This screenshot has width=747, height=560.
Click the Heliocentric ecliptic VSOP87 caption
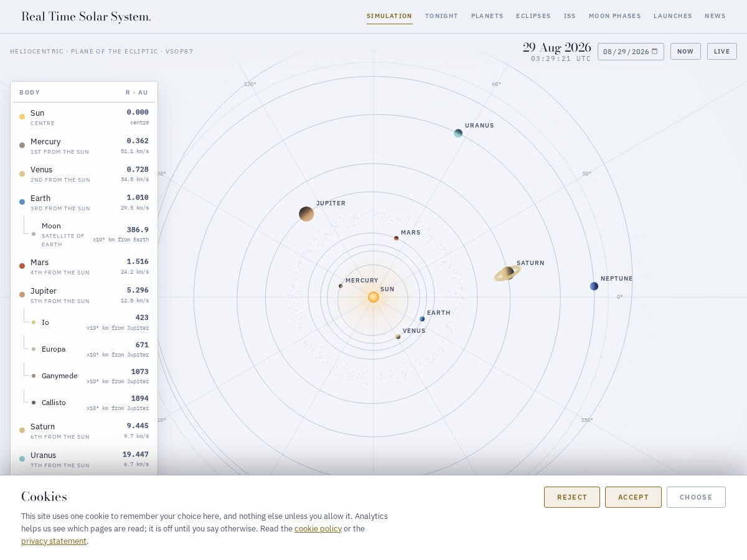point(101,52)
